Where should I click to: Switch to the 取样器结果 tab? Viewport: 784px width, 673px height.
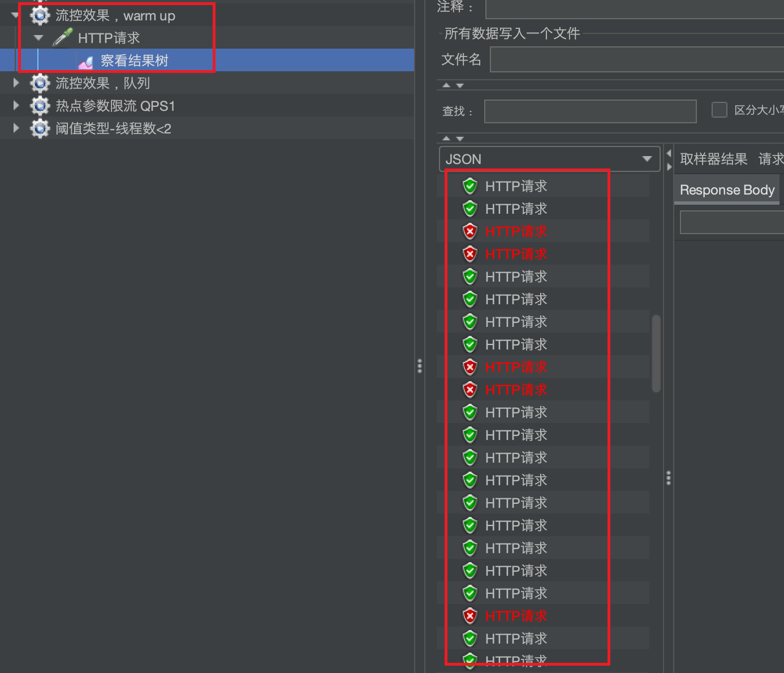click(x=713, y=159)
